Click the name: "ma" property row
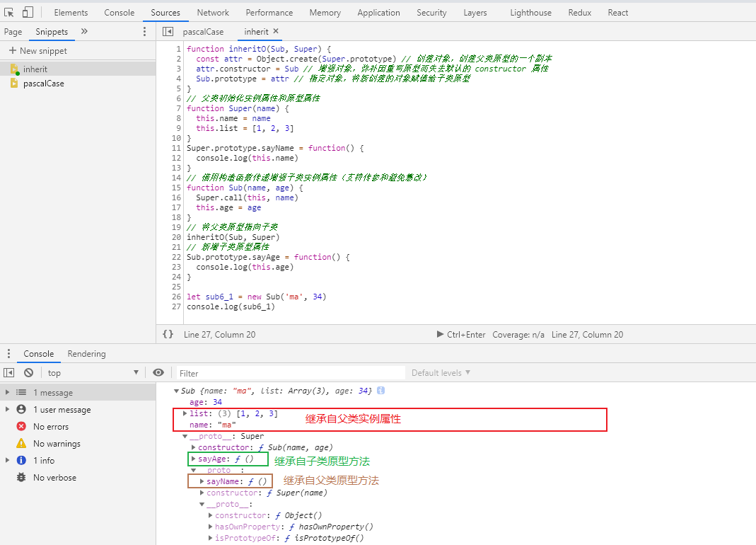This screenshot has height=545, width=756. tap(213, 425)
